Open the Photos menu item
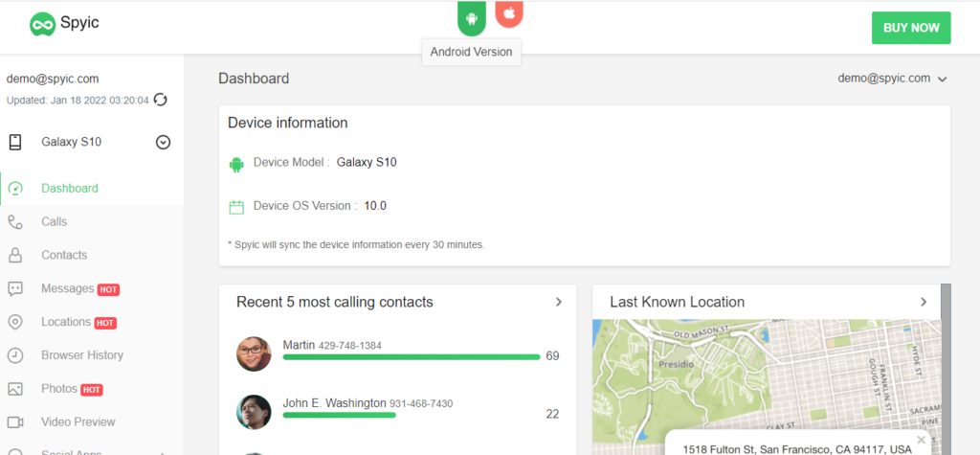The image size is (980, 455). tap(92, 389)
